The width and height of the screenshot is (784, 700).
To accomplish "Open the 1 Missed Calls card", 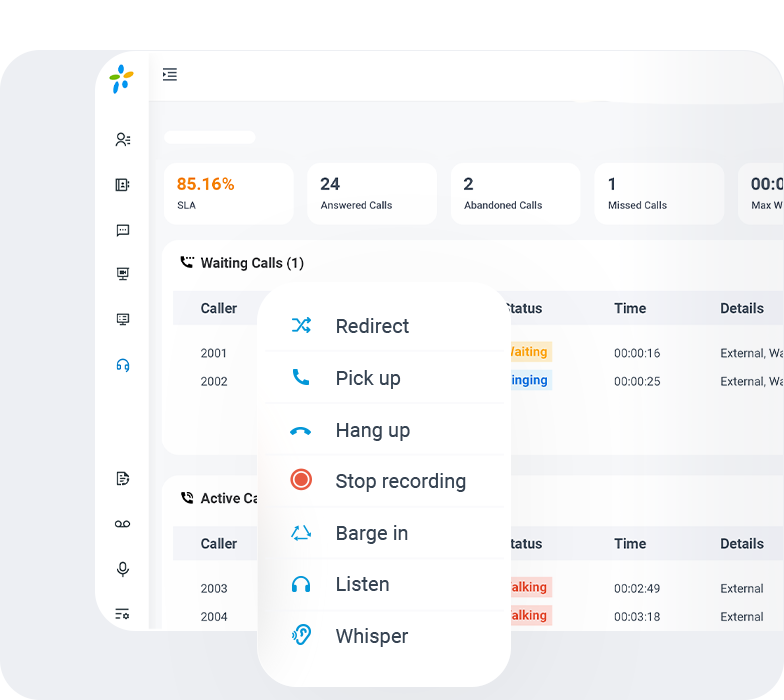I will [659, 194].
